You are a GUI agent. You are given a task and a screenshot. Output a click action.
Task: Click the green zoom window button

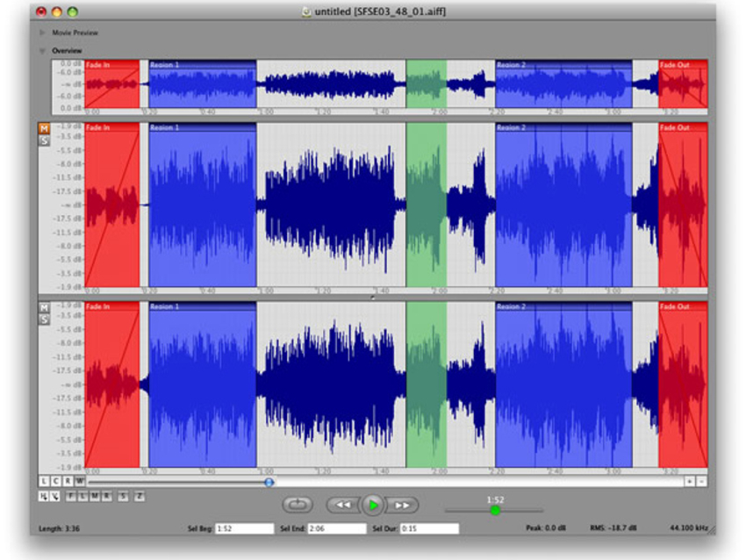tap(72, 12)
